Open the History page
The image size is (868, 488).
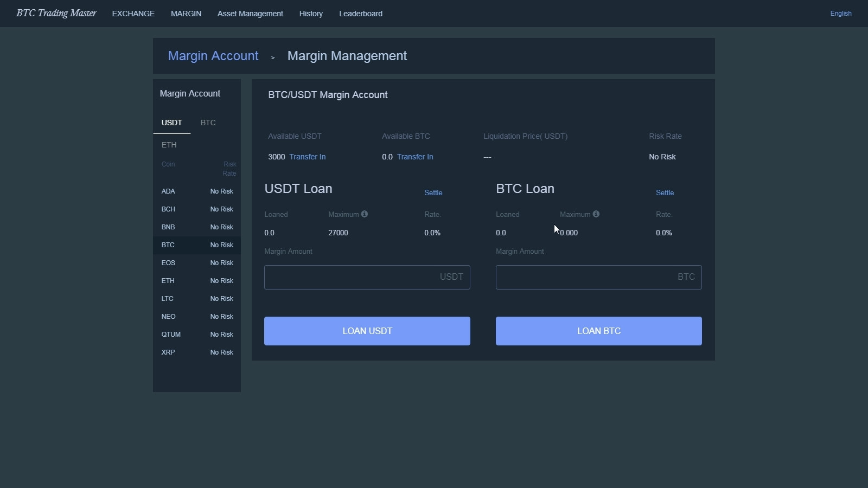pyautogui.click(x=311, y=14)
